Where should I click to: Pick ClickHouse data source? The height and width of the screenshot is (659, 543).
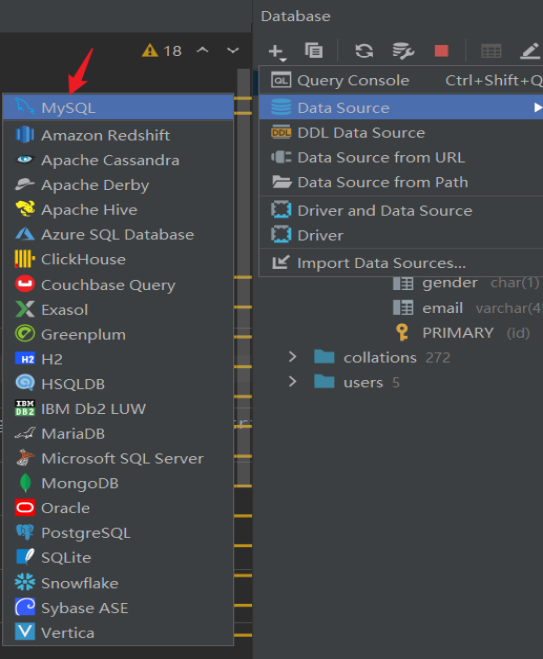coord(118,259)
